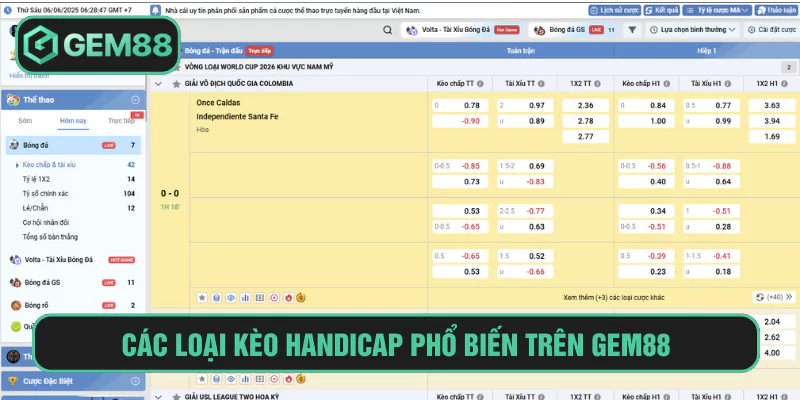Open the notification bell announcements
This screenshot has width=800, height=400.
156,10
